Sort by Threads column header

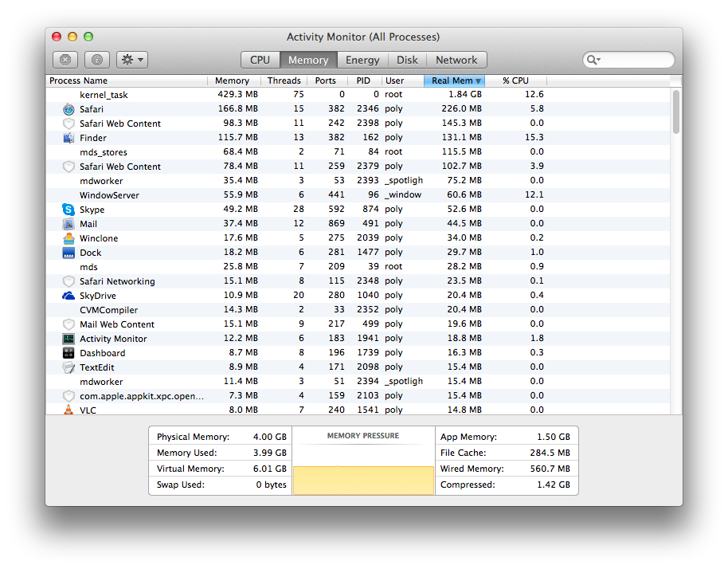[284, 80]
